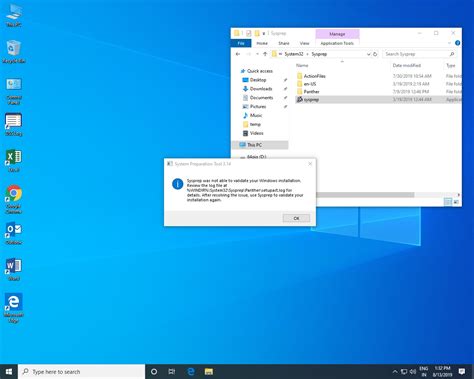Open the Home ribbon tab
Screen dimensions: 474x379
point(262,43)
